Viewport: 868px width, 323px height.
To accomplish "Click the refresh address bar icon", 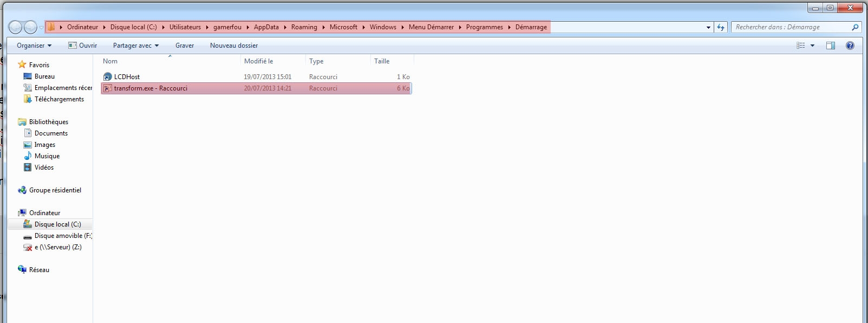I will coord(720,27).
